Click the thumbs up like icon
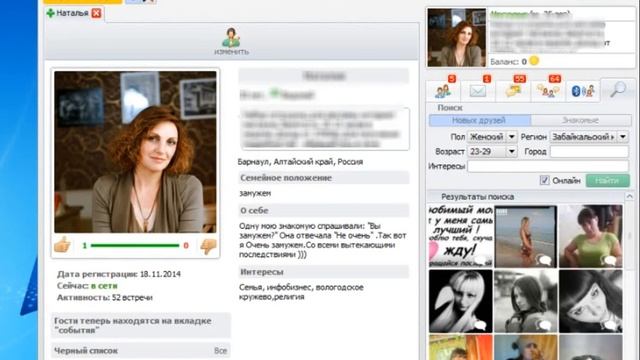This screenshot has height=360, width=640. (62, 245)
